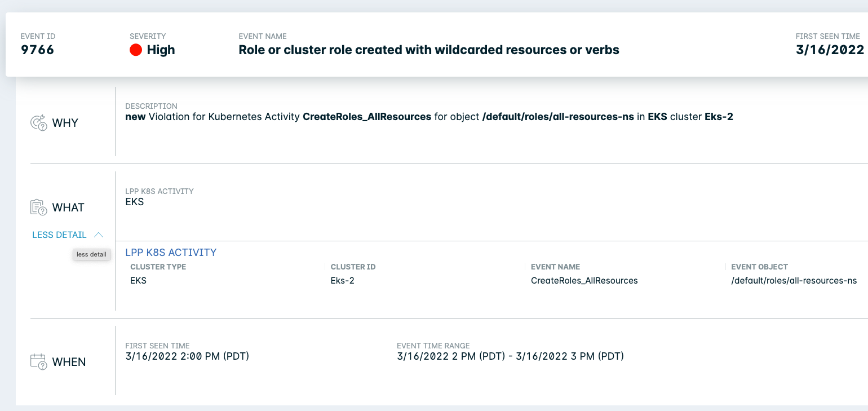This screenshot has width=868, height=411.
Task: Click the red High severity dot
Action: 135,50
